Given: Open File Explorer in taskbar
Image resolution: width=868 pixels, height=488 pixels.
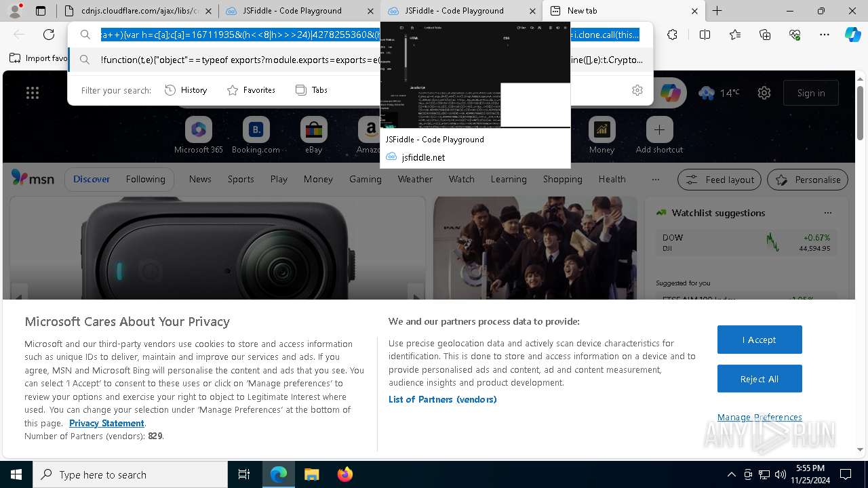Looking at the screenshot, I should pyautogui.click(x=311, y=474).
